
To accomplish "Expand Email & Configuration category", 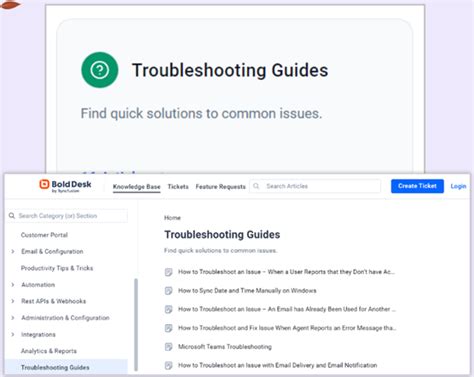I will [x=13, y=251].
